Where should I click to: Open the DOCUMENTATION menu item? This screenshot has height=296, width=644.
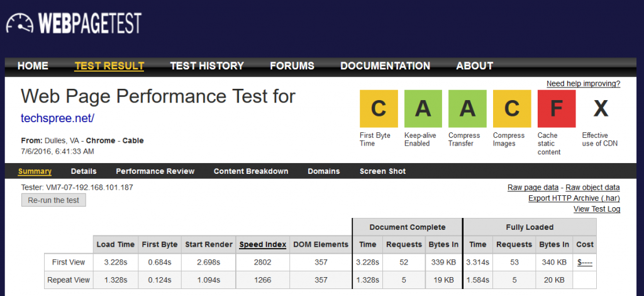click(386, 65)
